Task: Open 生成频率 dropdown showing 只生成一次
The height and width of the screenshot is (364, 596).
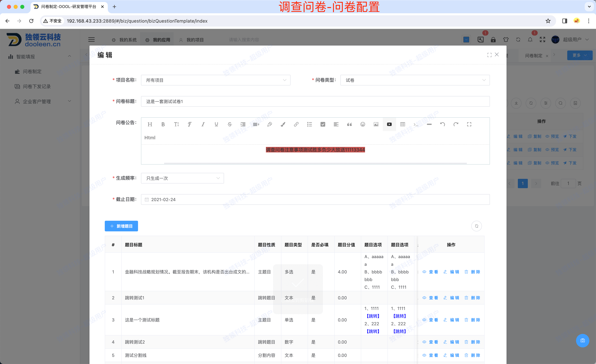Action: click(182, 178)
